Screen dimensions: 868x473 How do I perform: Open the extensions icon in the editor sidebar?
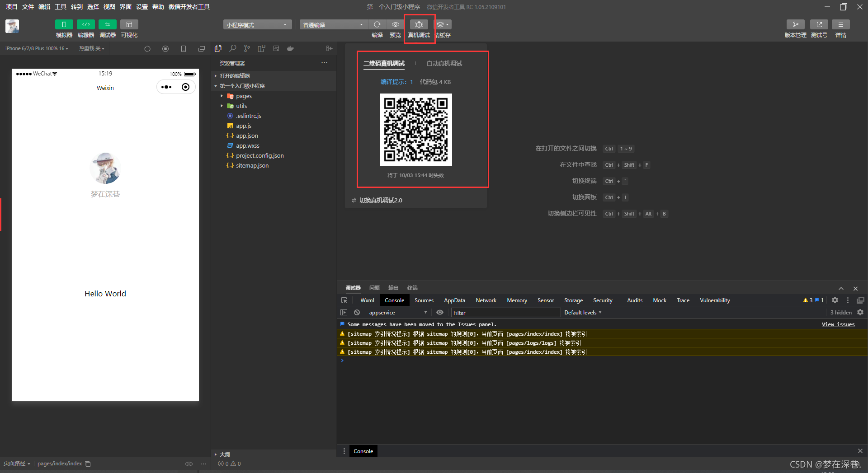[261, 48]
